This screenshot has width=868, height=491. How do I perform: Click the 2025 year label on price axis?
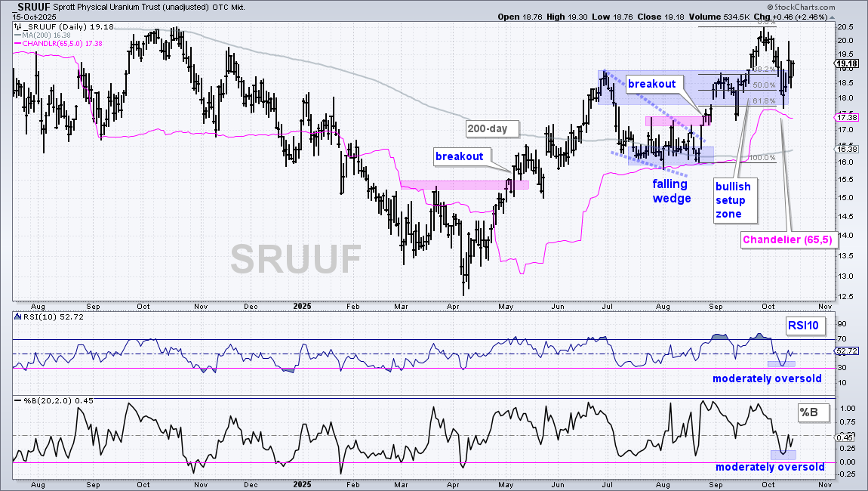[x=302, y=307]
